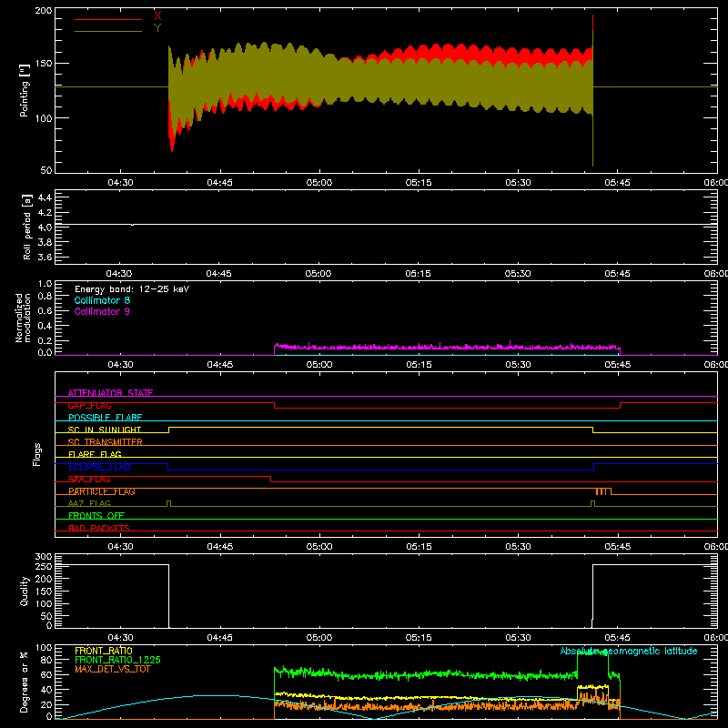This screenshot has width=728, height=728.
Task: Select the 'Y' legend label in pointing plot
Action: click(157, 28)
